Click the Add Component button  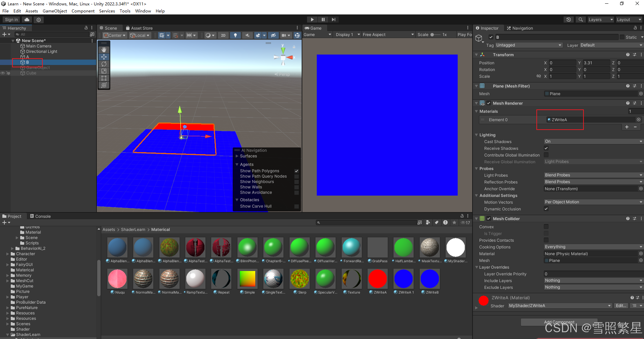tap(559, 322)
